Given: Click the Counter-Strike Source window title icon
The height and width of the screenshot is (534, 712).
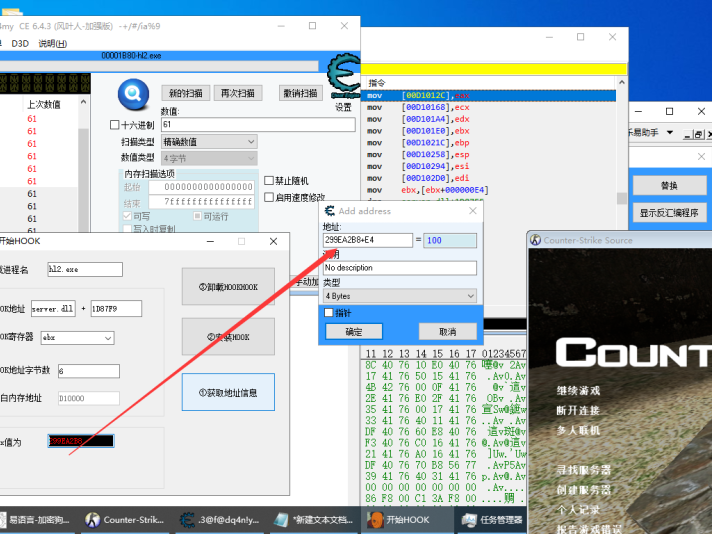Looking at the screenshot, I should [536, 240].
